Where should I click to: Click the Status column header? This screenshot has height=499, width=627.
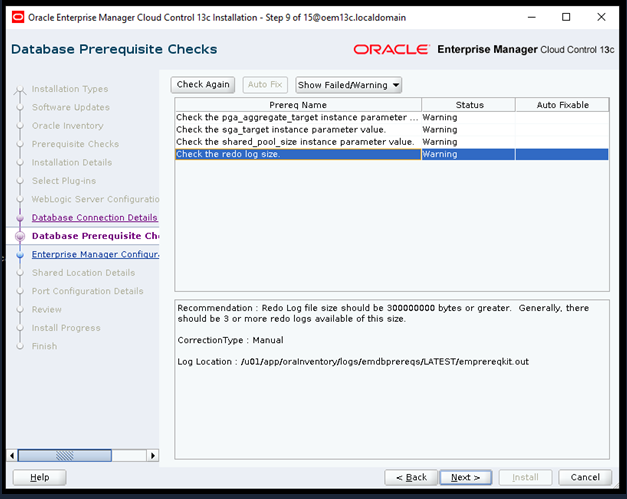tap(469, 105)
